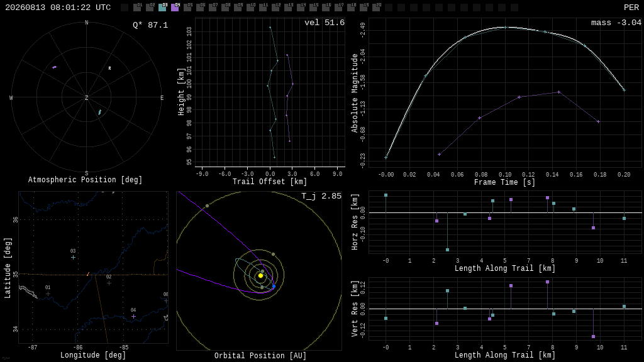Click the Orbital Position [AU] title

(x=260, y=356)
